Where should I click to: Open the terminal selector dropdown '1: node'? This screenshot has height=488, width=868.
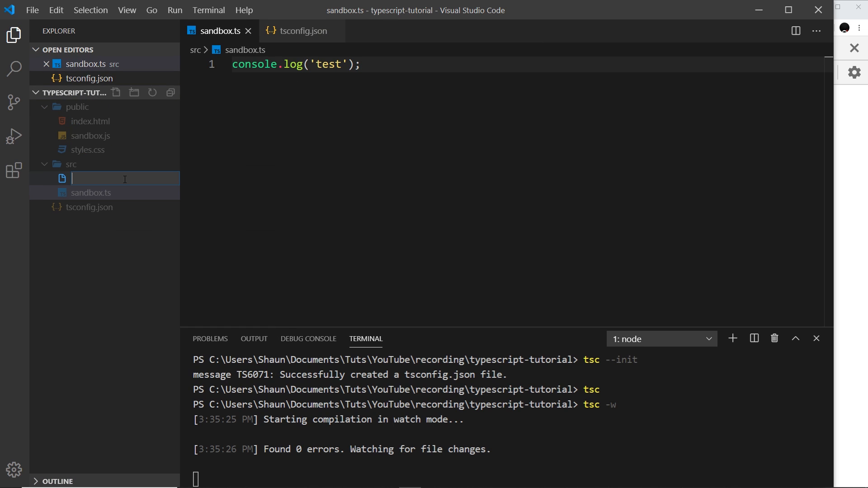662,339
